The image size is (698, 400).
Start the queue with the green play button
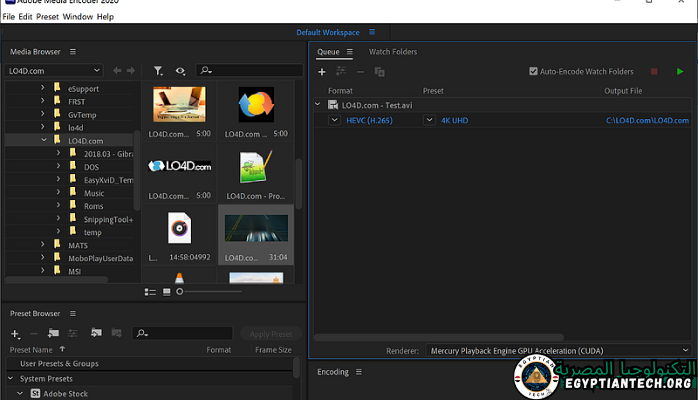pyautogui.click(x=680, y=72)
